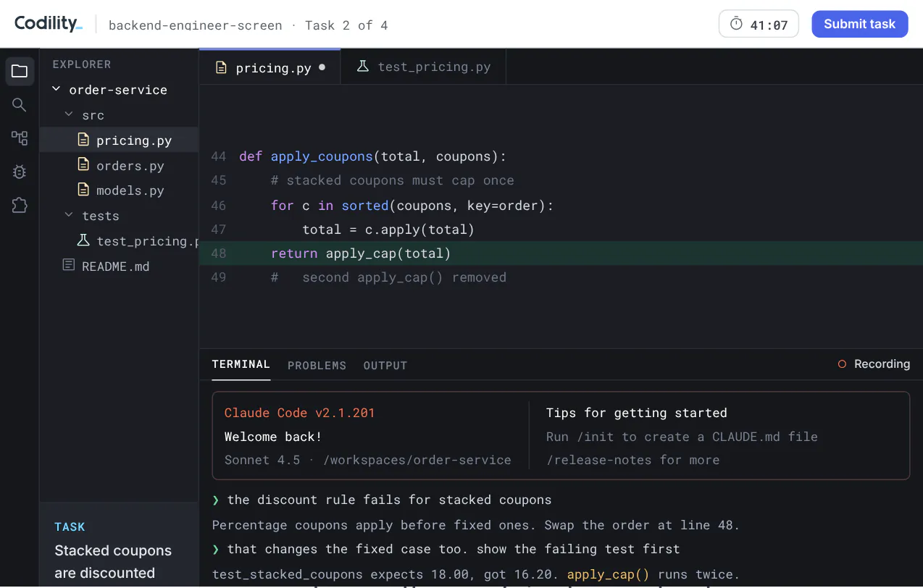Open test_pricing file in explorer tree

click(119, 241)
